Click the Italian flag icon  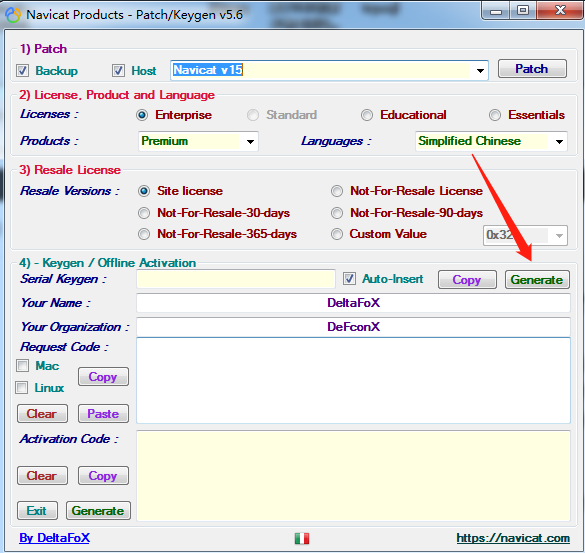point(301,538)
